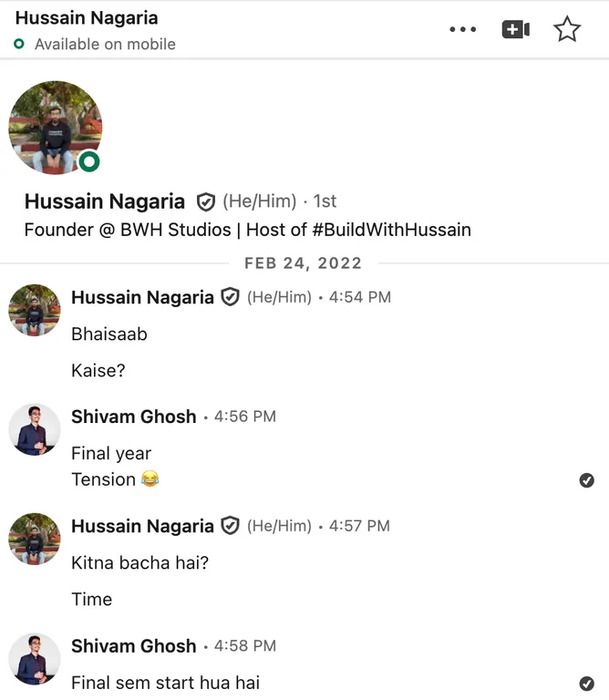The width and height of the screenshot is (609, 700).
Task: Click the green presence indicator on the large profile photo
Action: click(89, 161)
